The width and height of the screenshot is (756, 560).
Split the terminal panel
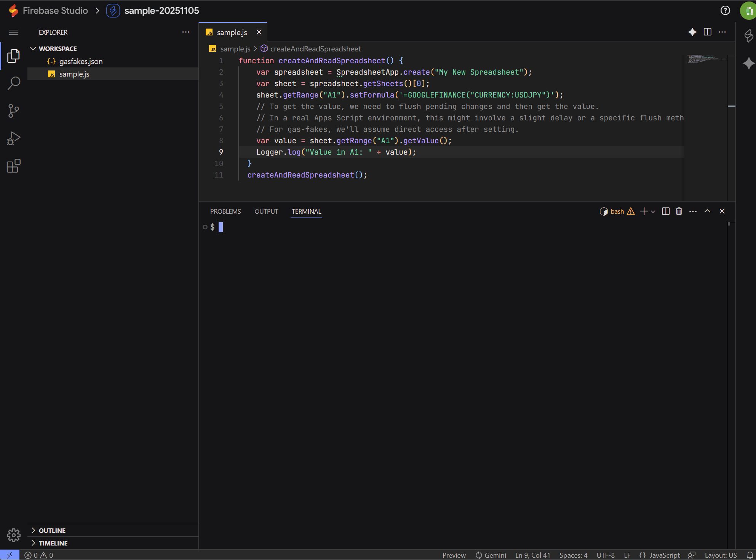(x=665, y=211)
